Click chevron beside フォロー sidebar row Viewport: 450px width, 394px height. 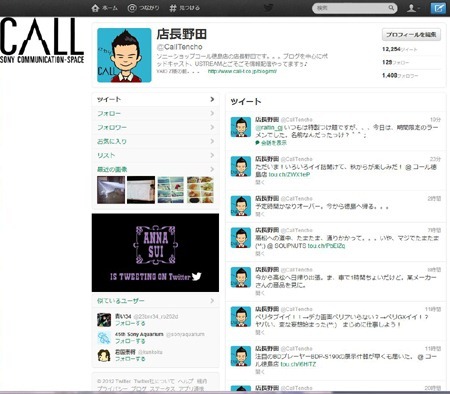coord(212,113)
